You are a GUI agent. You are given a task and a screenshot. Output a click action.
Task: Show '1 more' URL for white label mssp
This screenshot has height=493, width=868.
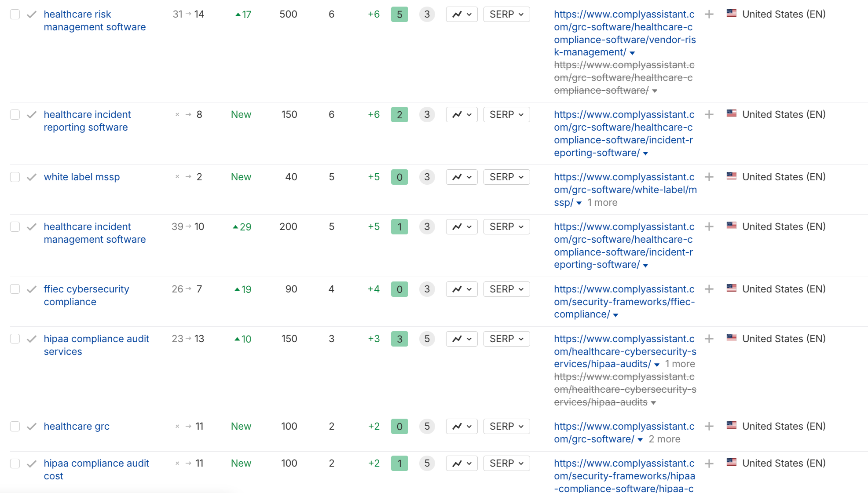tap(602, 203)
